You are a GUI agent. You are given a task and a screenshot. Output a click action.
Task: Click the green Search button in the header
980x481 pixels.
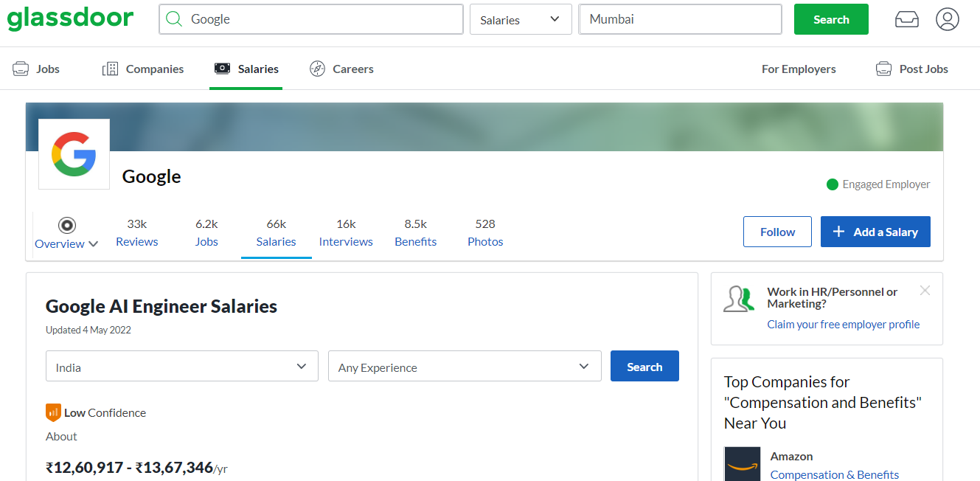click(831, 19)
